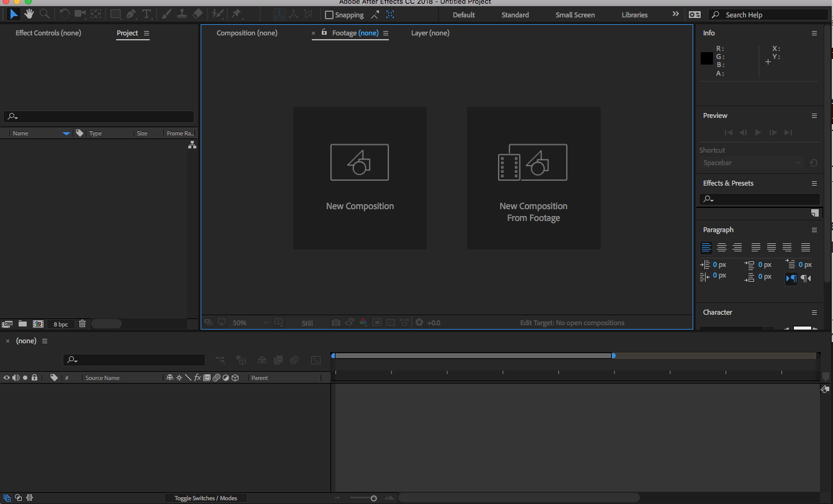The width and height of the screenshot is (833, 504).
Task: Toggle Switches / Modes in the timeline
Action: coord(206,497)
